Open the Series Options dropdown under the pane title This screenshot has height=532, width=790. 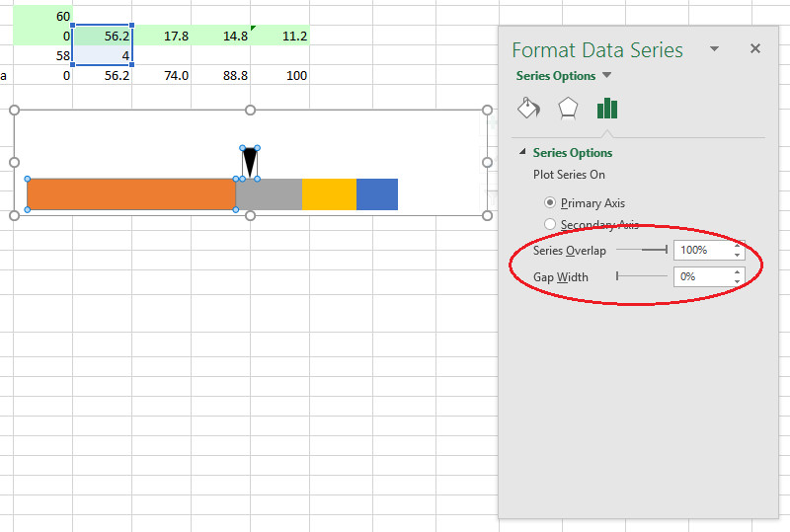pos(607,76)
